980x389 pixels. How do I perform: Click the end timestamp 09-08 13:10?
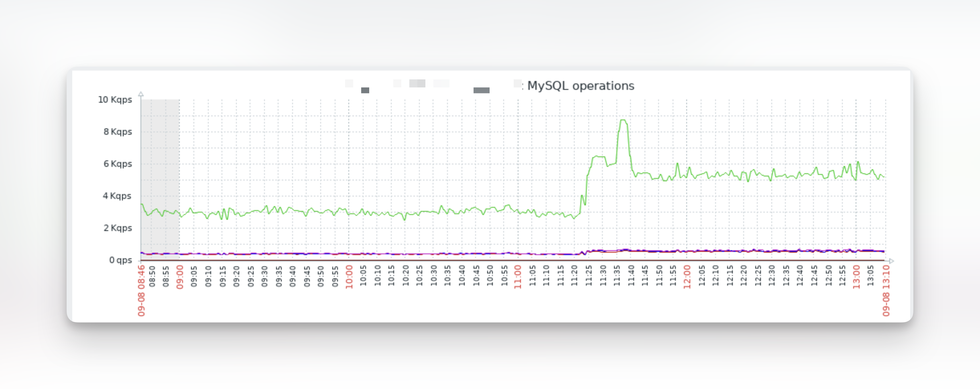coord(886,290)
